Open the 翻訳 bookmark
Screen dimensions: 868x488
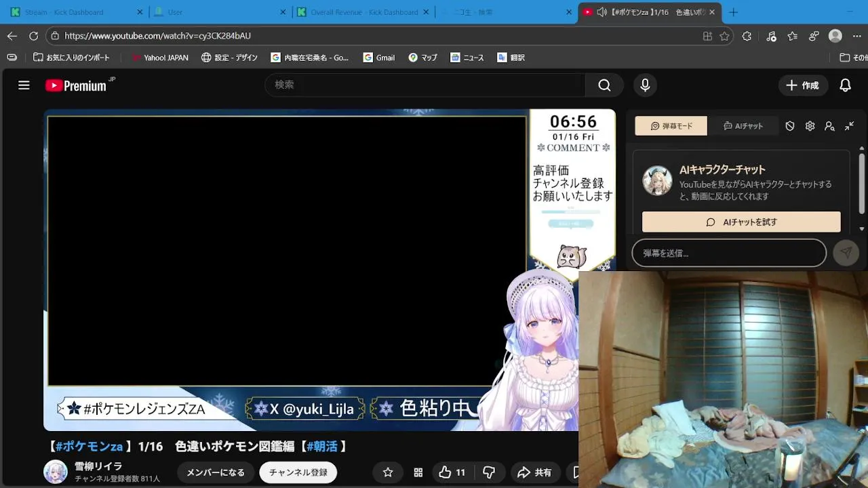coord(511,58)
